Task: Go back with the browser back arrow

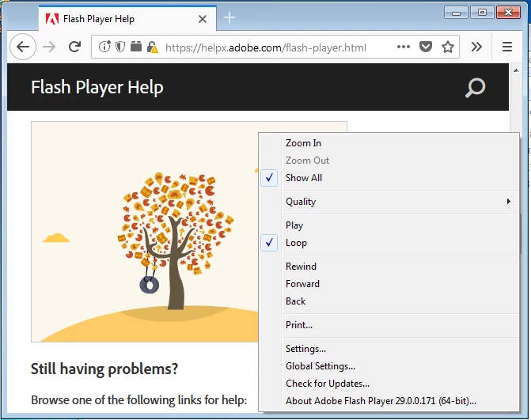Action: [x=23, y=47]
